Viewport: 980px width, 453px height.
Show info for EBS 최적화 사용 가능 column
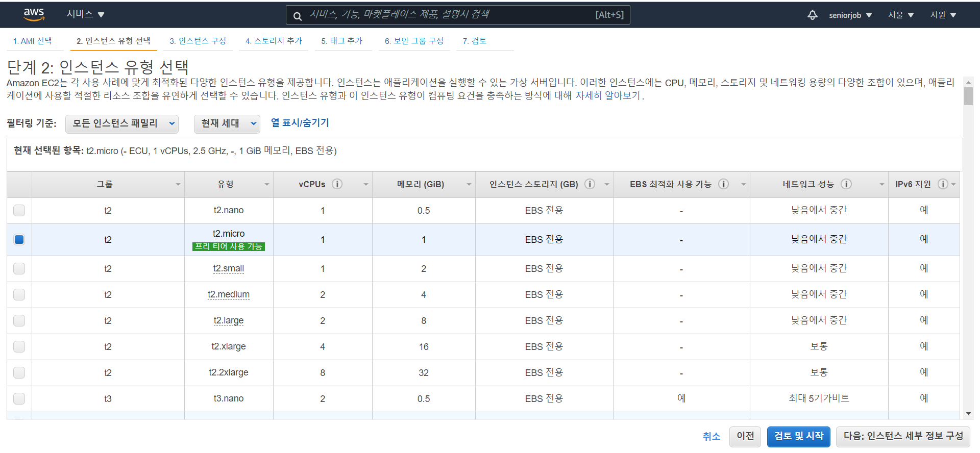point(723,184)
